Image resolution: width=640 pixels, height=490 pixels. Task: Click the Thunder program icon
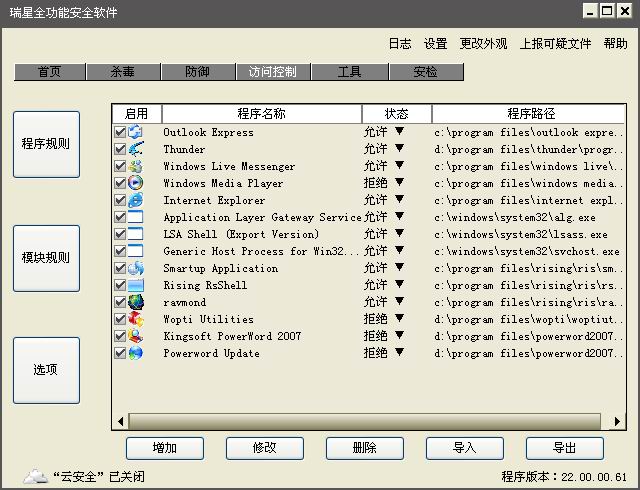coord(136,149)
